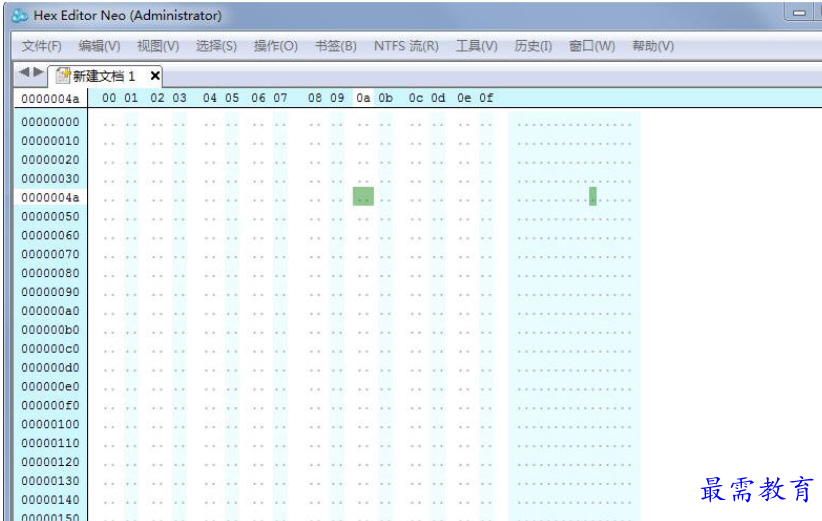Screen dimensions: 822x521
Task: Click column header 00
Action: (x=109, y=98)
